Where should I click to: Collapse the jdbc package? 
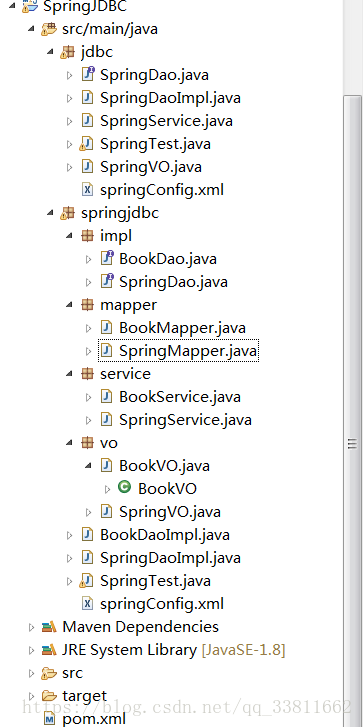coord(50,52)
